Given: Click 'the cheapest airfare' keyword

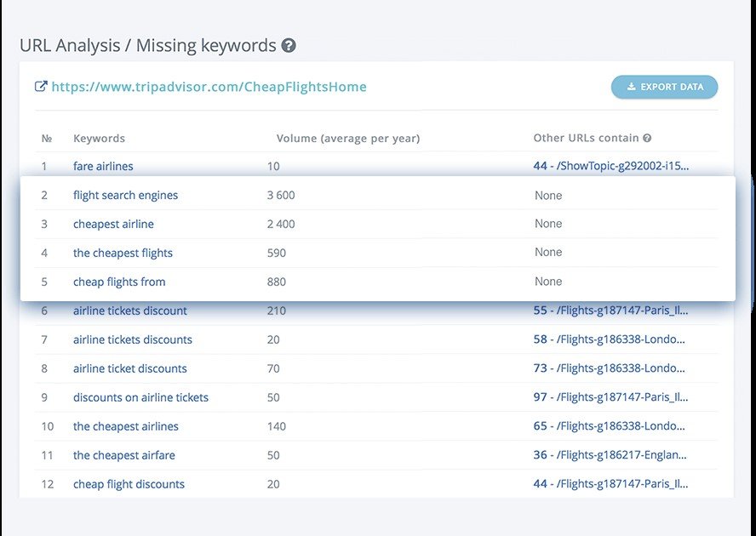Looking at the screenshot, I should point(124,455).
